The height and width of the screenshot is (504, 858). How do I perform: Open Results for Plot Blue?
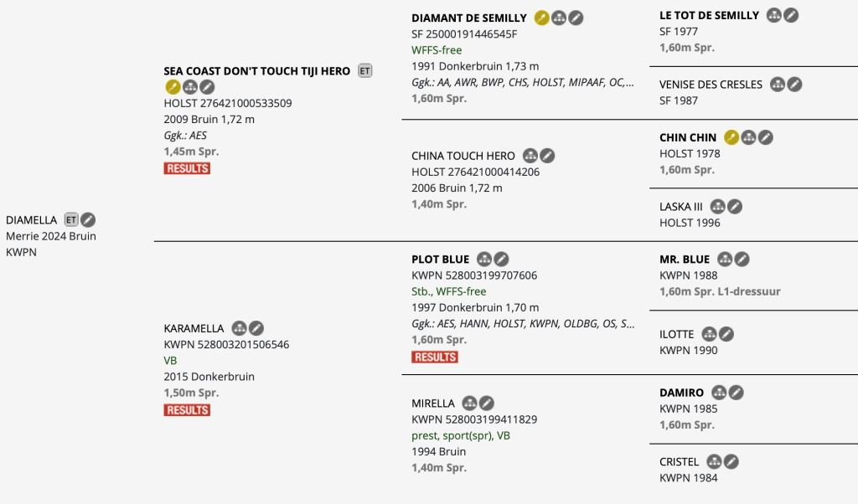(x=434, y=357)
